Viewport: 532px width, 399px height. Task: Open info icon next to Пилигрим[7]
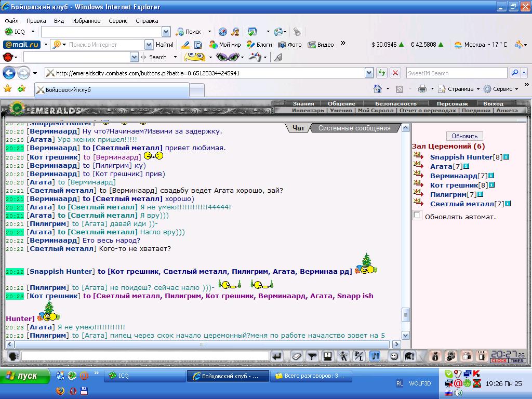[480, 194]
